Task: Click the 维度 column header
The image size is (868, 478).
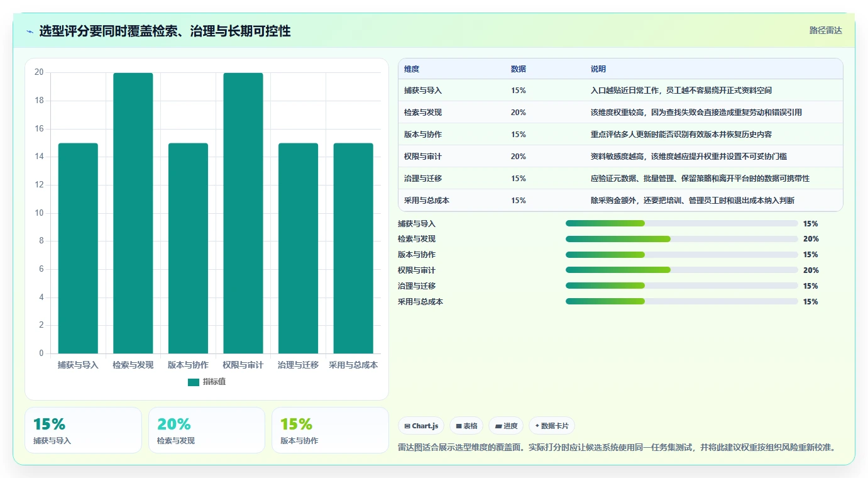Action: click(x=412, y=69)
